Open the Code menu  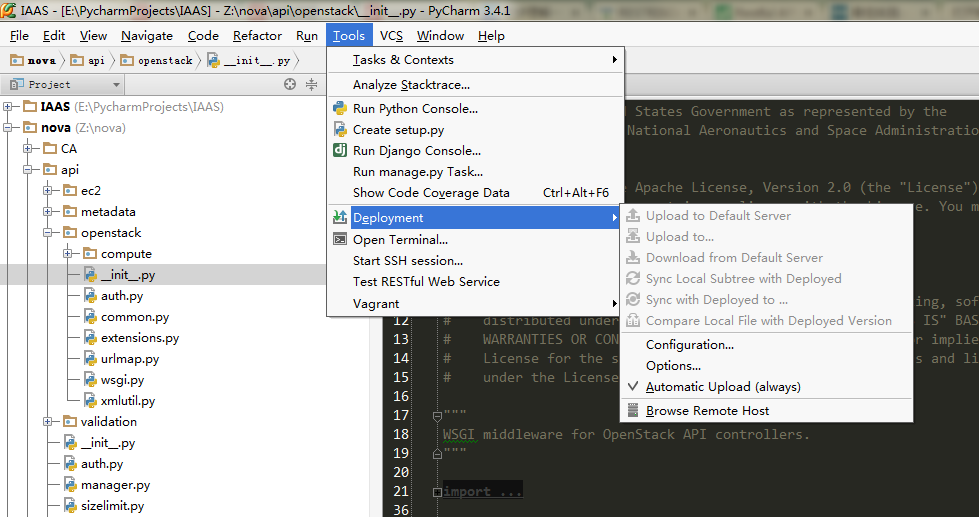(203, 36)
